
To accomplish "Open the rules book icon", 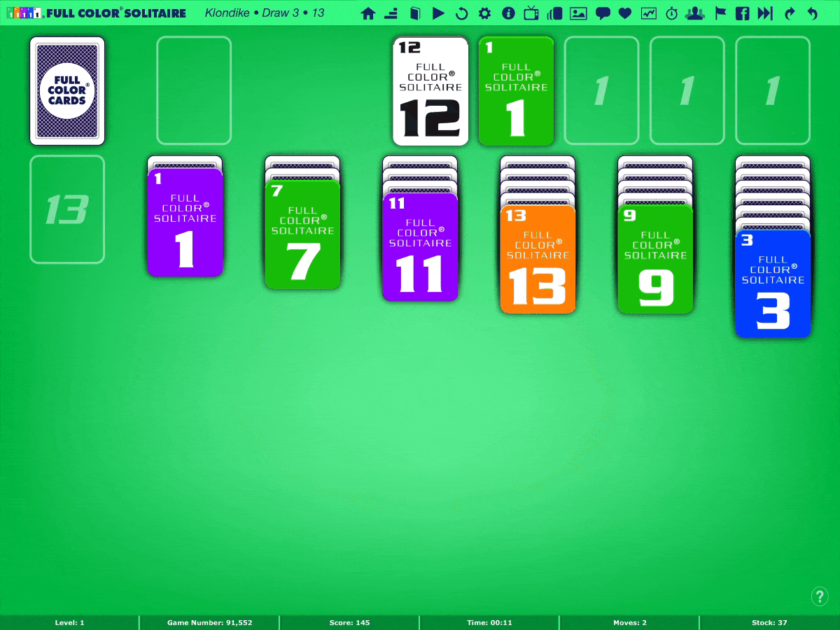I will (415, 13).
